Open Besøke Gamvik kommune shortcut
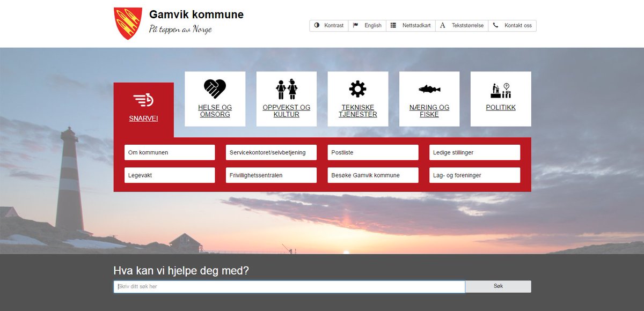This screenshot has height=311, width=644. 373,175
